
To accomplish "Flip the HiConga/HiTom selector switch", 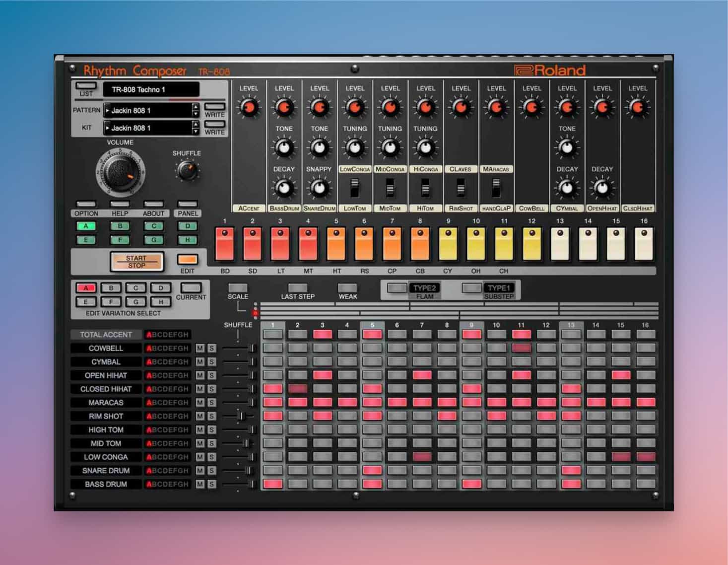I will (x=425, y=188).
